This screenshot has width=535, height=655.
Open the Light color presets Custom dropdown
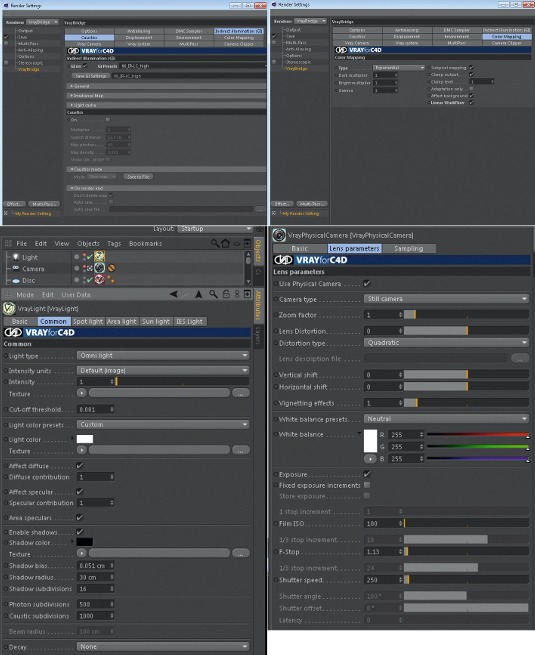(163, 424)
